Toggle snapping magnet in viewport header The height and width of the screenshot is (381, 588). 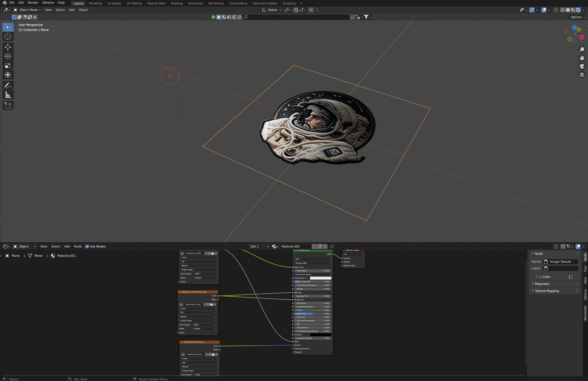point(296,10)
